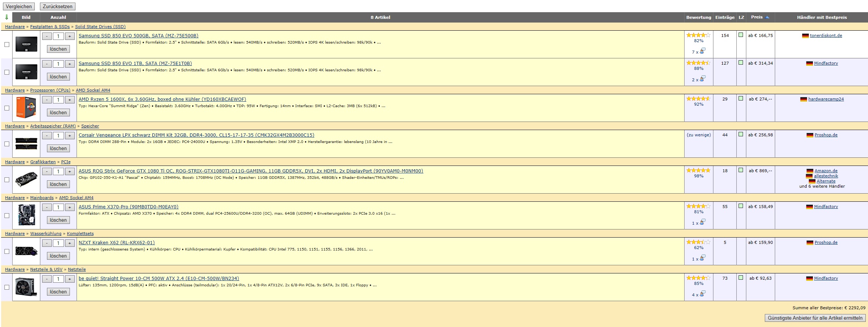The height and width of the screenshot is (327, 868).
Task: Check the NZXT Kraken X62 row checkbox
Action: [x=7, y=251]
